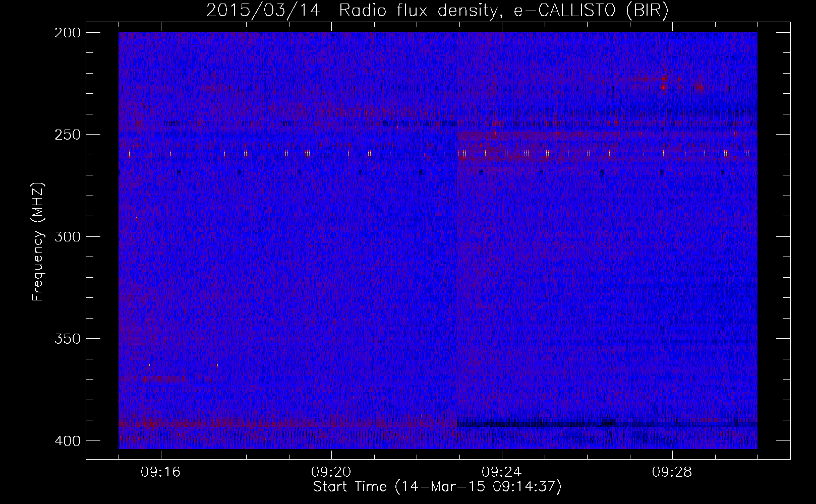Viewport: 816px width, 504px height.
Task: Click the 200 frequency axis tick label
Action: coord(68,33)
